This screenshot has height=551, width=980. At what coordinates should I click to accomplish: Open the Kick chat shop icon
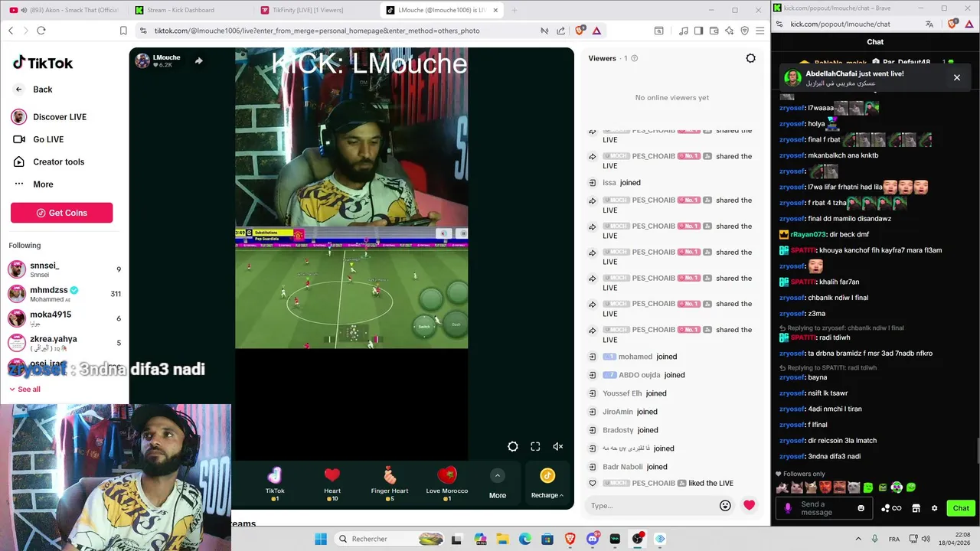[916, 508]
